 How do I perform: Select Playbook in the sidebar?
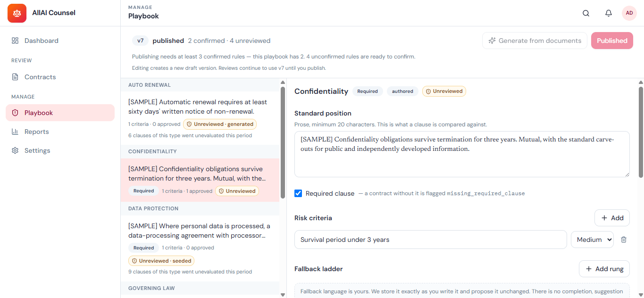tap(60, 113)
